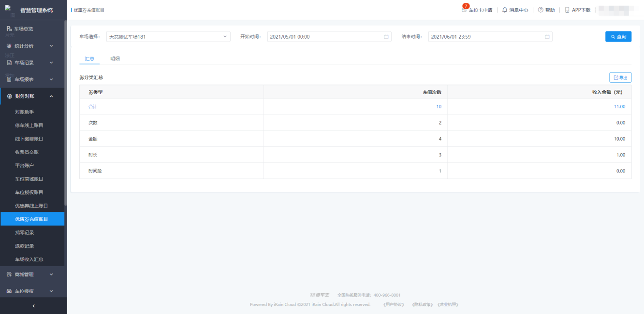Click calendar icon in start time field
Image resolution: width=644 pixels, height=314 pixels.
click(x=386, y=37)
